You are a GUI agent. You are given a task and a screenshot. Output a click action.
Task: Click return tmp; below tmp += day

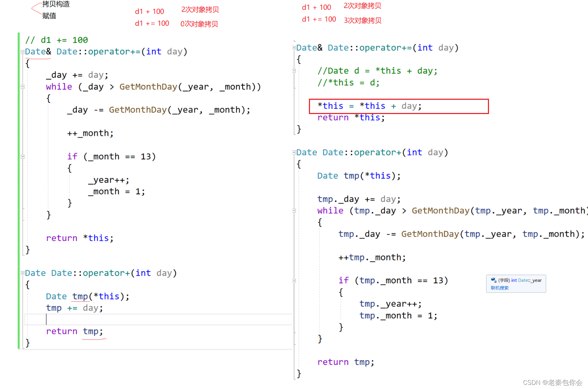[x=75, y=332]
